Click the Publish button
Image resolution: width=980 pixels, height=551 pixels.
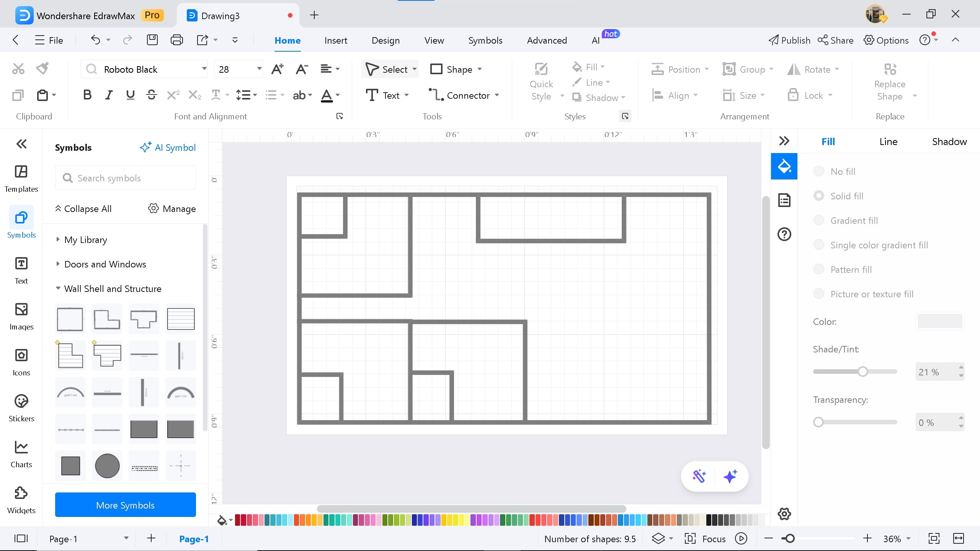coord(789,40)
